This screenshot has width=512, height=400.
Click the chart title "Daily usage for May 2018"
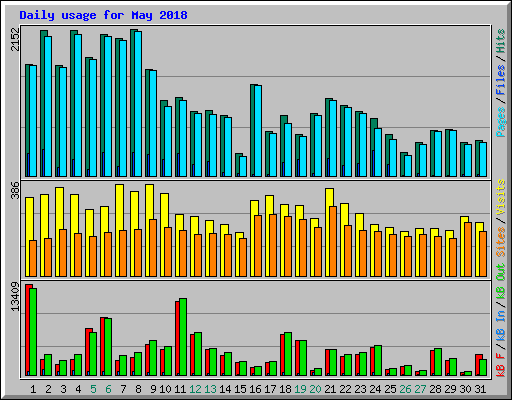coord(103,15)
